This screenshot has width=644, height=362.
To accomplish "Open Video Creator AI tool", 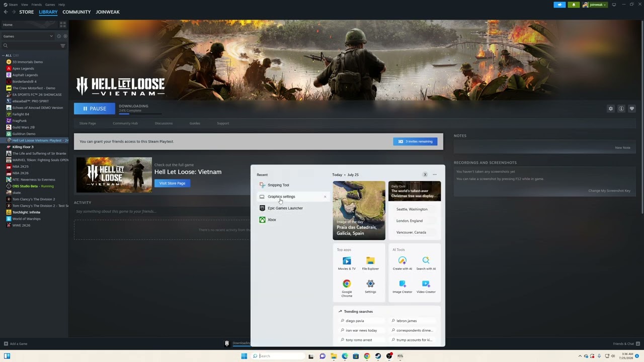I will 426,287.
